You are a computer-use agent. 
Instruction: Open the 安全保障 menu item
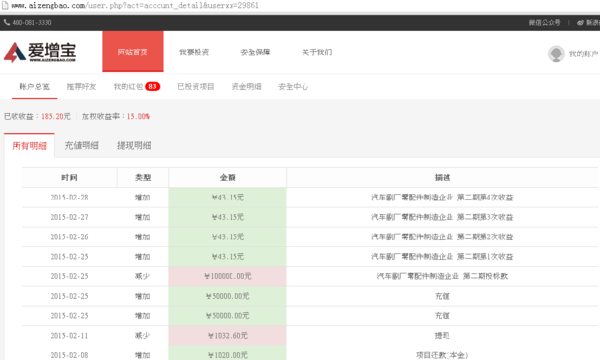255,52
